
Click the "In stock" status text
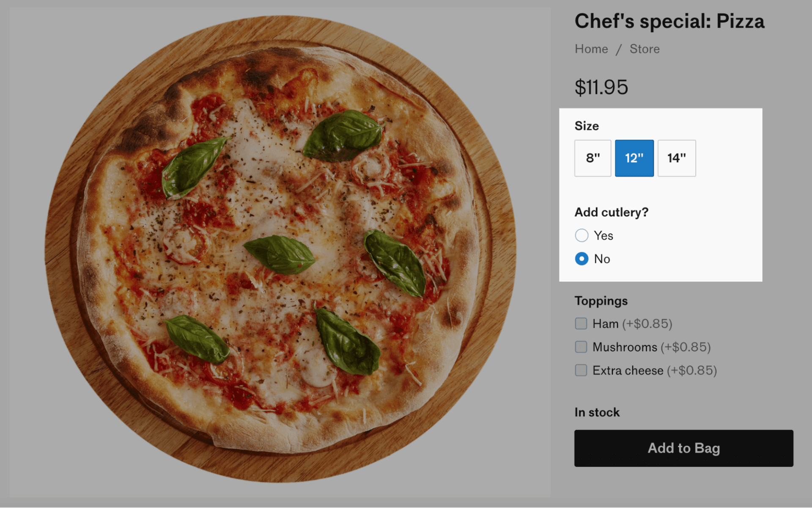point(597,412)
